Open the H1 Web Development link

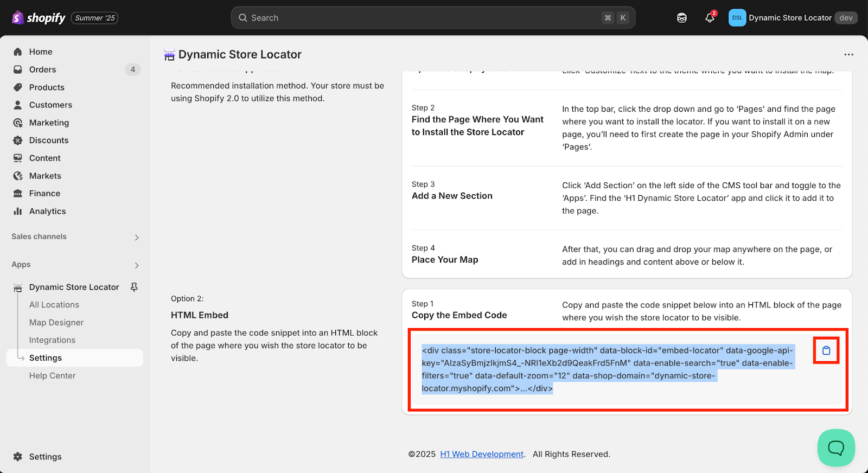pos(482,454)
